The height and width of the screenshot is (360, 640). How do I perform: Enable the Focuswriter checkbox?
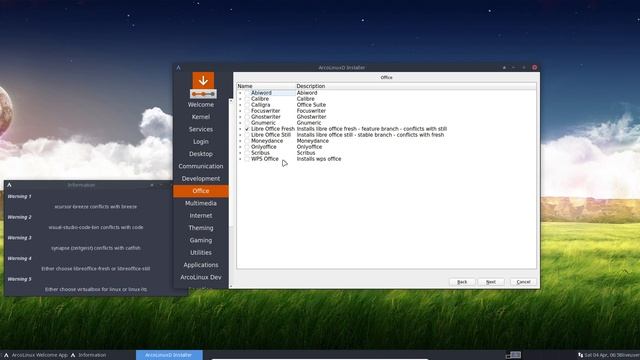coord(247,111)
